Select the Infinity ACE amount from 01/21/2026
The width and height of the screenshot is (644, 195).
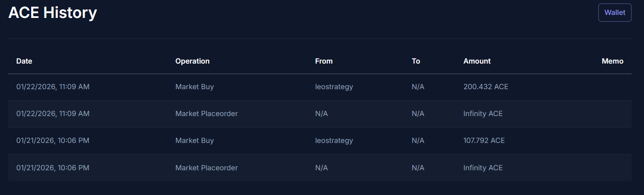tap(483, 168)
